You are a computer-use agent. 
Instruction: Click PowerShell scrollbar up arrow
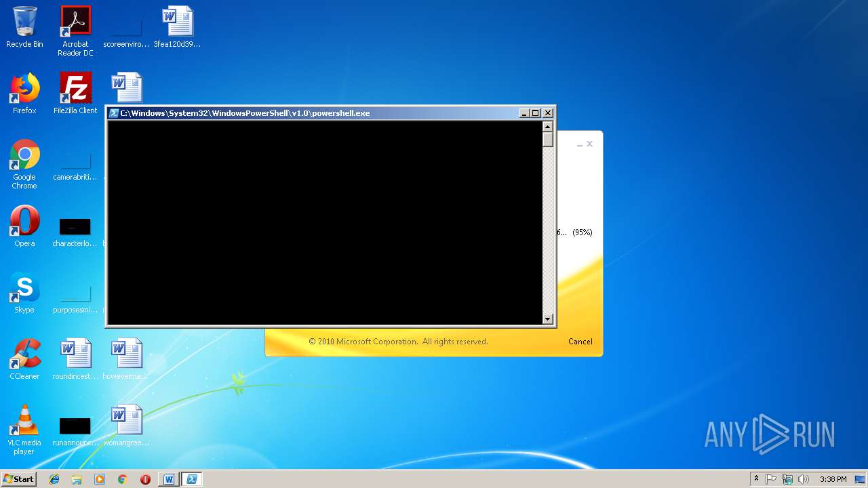tap(548, 127)
